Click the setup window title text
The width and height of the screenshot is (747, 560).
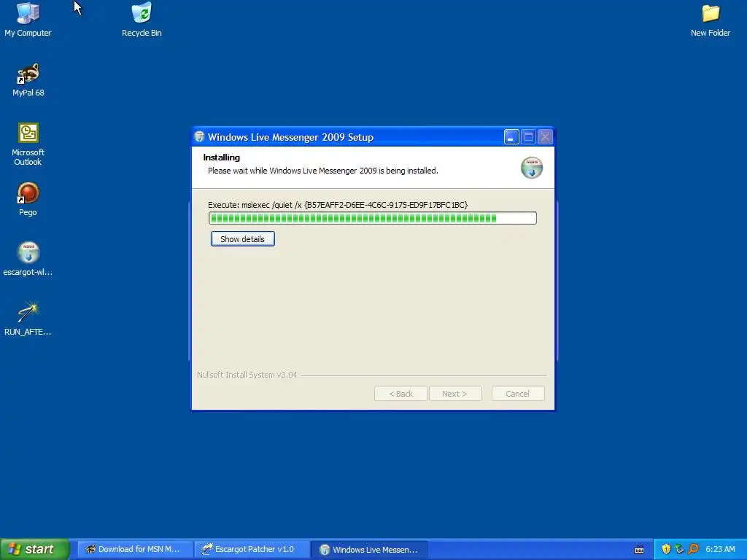[x=290, y=137]
